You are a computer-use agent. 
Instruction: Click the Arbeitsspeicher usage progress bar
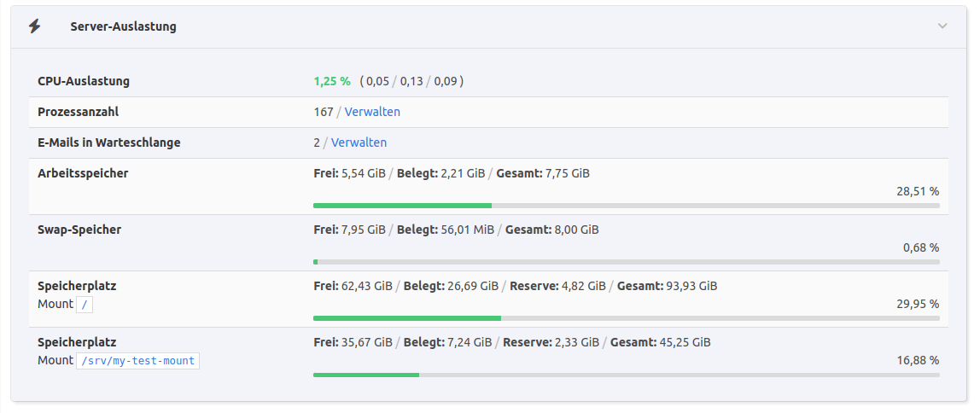tap(626, 206)
